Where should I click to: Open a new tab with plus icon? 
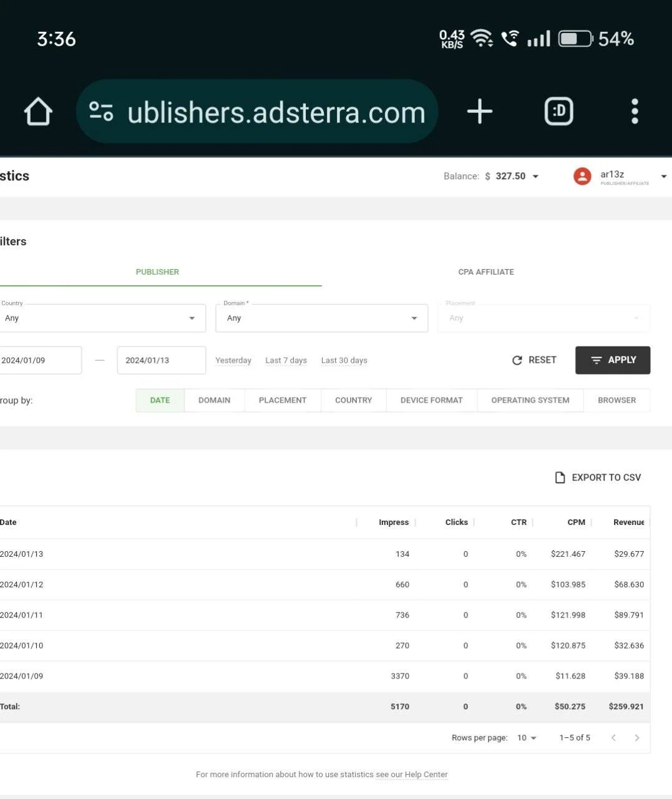[479, 112]
